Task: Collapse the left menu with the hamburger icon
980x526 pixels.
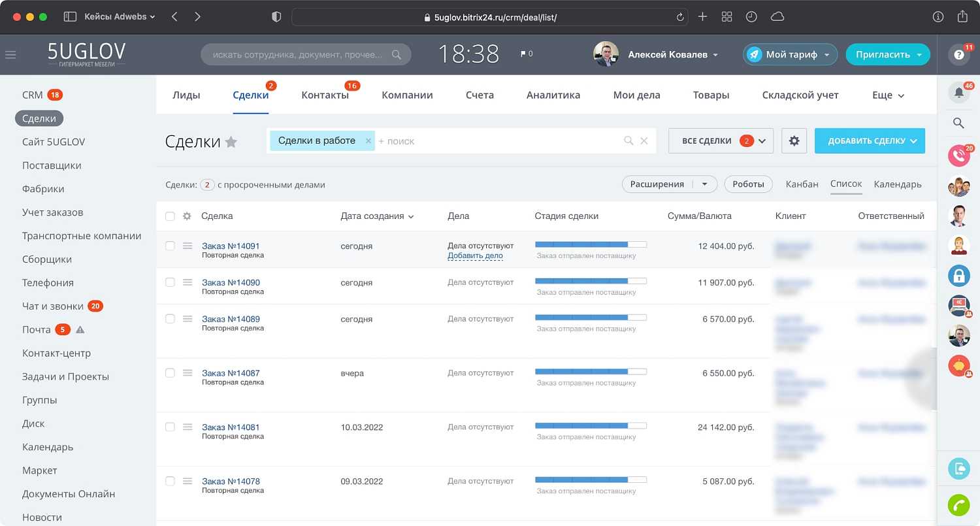Action: point(10,55)
